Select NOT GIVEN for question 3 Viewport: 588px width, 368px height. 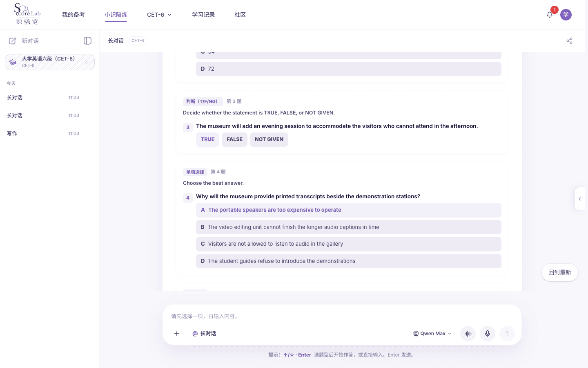pos(269,139)
